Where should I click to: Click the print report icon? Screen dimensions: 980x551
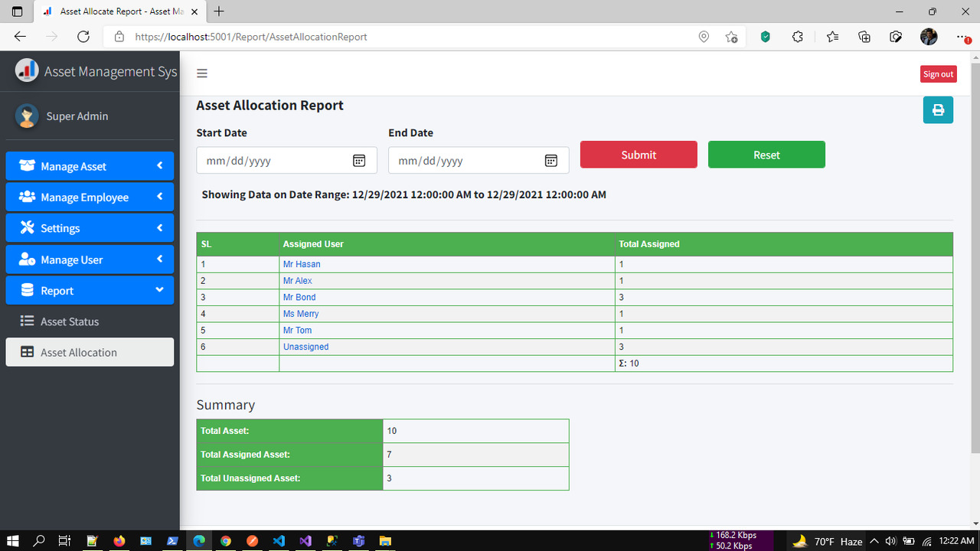(938, 109)
